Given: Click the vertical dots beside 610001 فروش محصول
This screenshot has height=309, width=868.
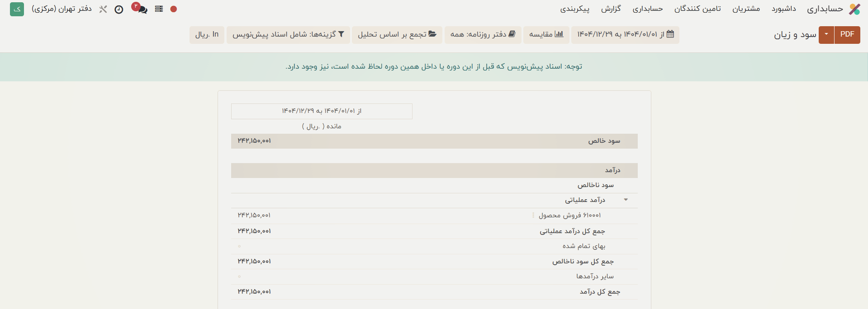Looking at the screenshot, I should pyautogui.click(x=533, y=215).
